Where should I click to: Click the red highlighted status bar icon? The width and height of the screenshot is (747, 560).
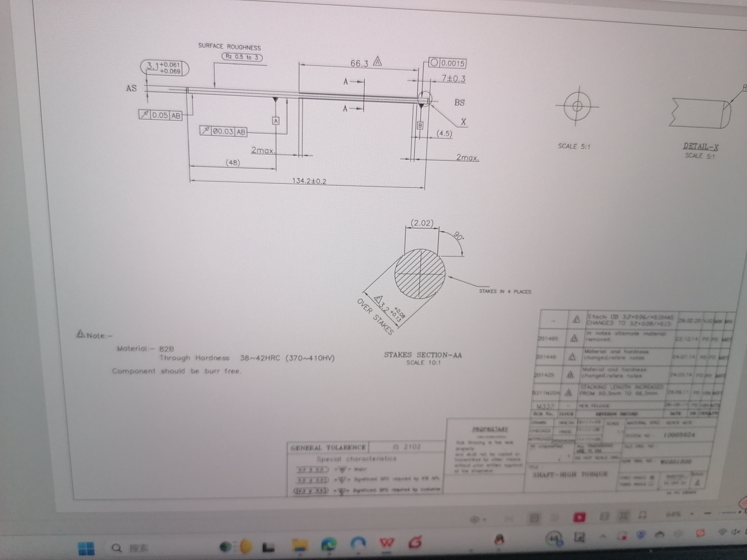point(579,517)
